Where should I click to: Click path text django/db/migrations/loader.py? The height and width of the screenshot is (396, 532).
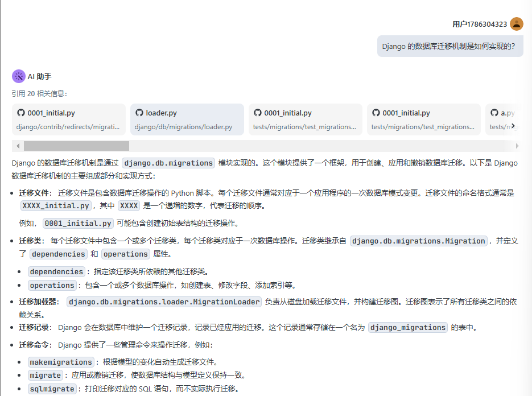pyautogui.click(x=184, y=127)
